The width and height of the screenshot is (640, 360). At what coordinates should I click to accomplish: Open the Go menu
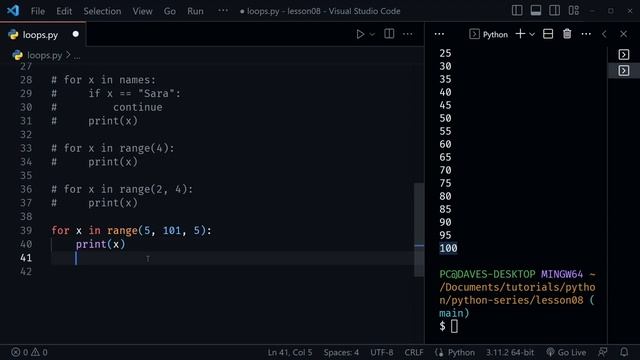169,11
